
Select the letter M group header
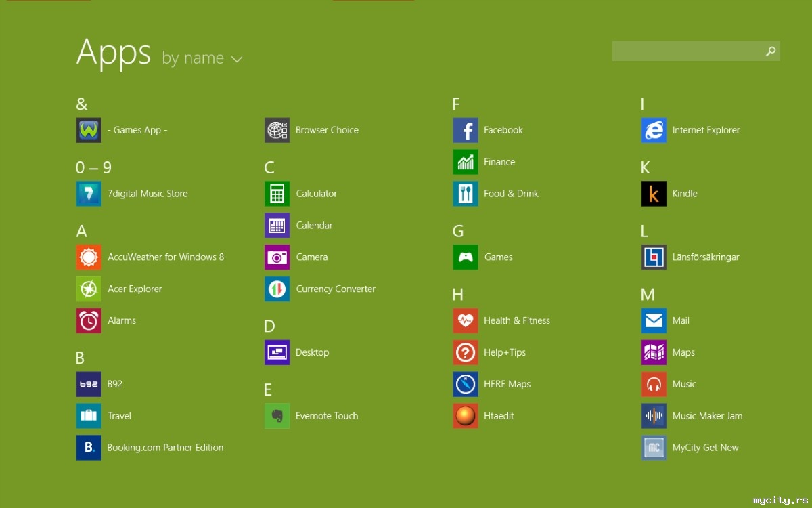click(648, 295)
